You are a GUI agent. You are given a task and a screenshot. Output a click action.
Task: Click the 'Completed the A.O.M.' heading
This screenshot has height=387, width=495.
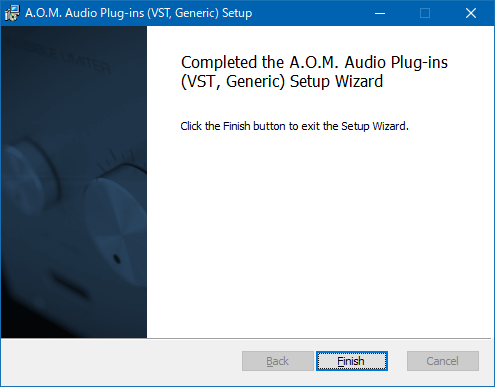tap(314, 72)
